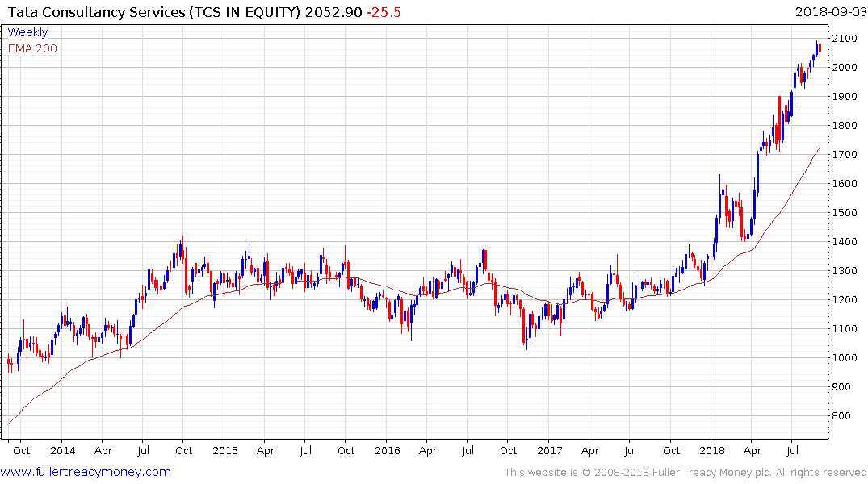Click the 1900 price axis label
Viewport: 868px width, 484px height.
pos(845,96)
